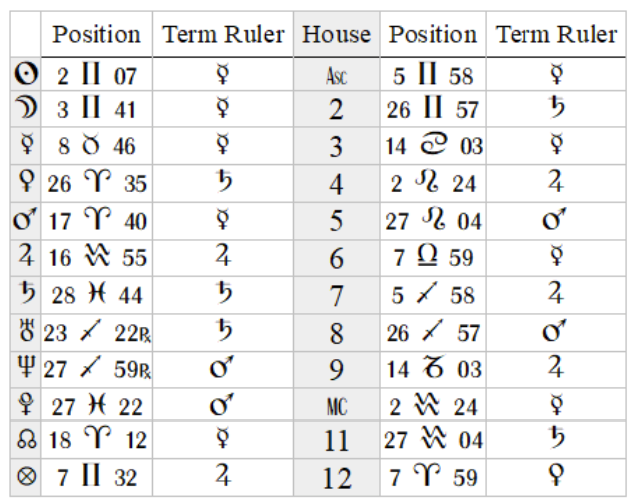Click the MC house cell
Image resolution: width=631 pixels, height=502 pixels.
(x=337, y=405)
